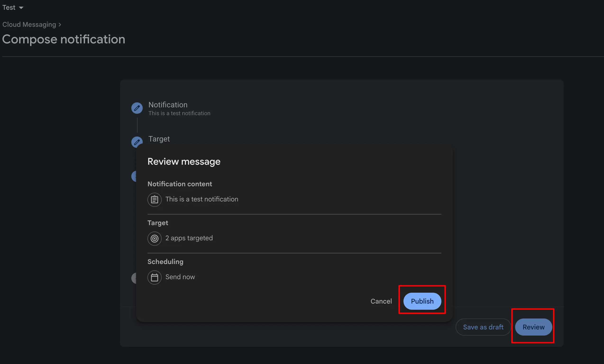Collapse the Test project menu arrow
The height and width of the screenshot is (364, 604).
pyautogui.click(x=21, y=8)
